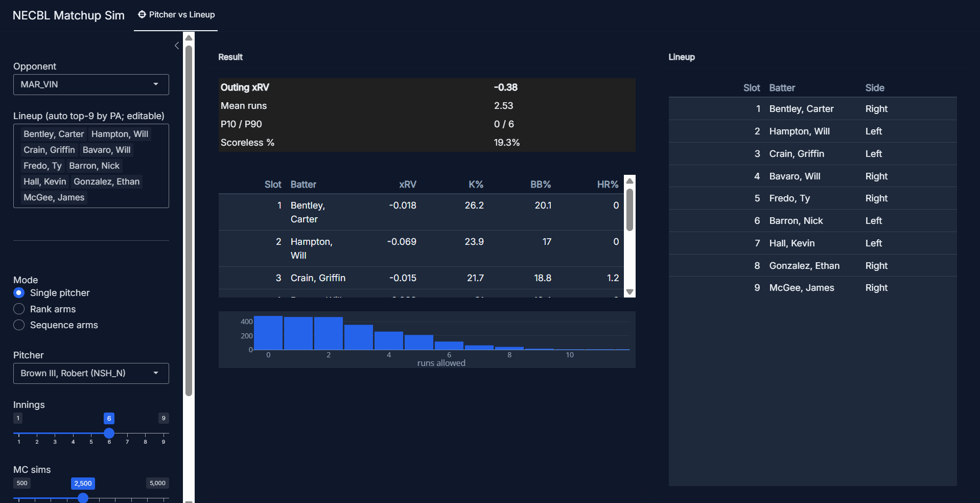Click the Scoreless % value 19.3%
The width and height of the screenshot is (980, 503).
[506, 143]
